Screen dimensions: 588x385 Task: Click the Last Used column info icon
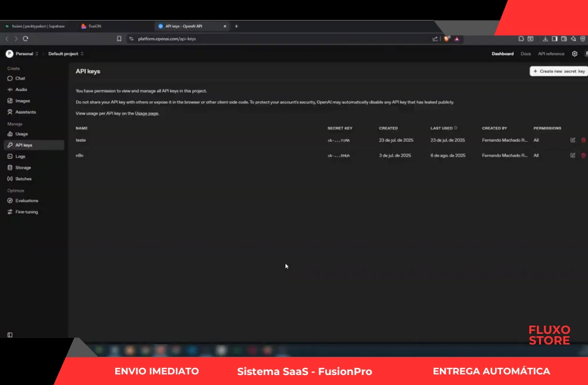pyautogui.click(x=456, y=128)
